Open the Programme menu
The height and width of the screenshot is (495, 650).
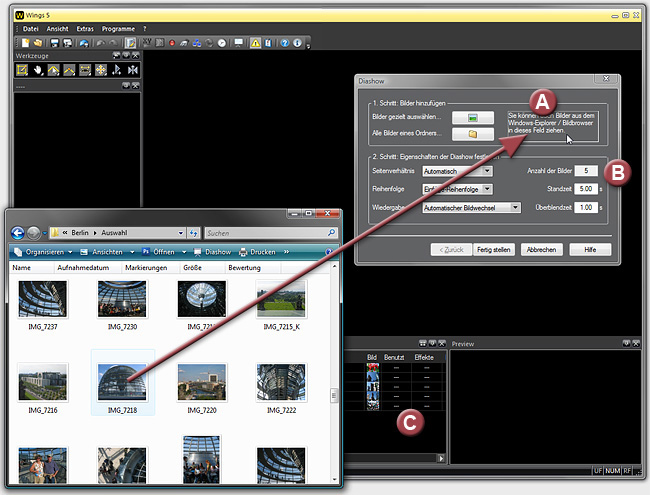[118, 29]
